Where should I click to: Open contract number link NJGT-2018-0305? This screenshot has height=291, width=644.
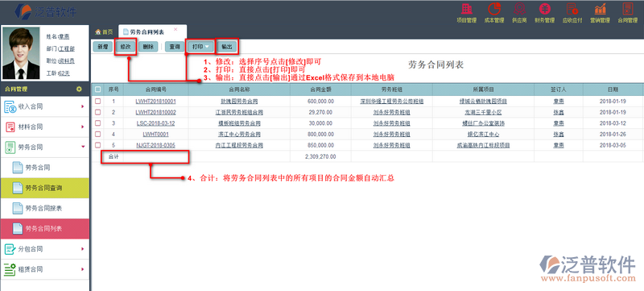coord(155,145)
